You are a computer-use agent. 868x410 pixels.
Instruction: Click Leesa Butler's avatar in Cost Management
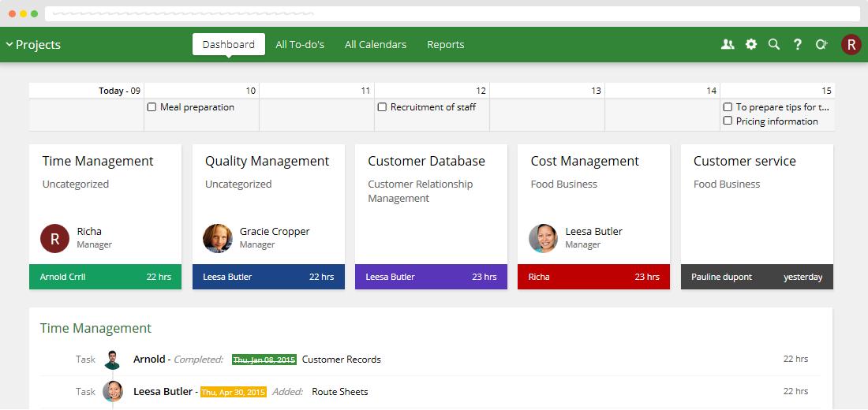pyautogui.click(x=543, y=237)
